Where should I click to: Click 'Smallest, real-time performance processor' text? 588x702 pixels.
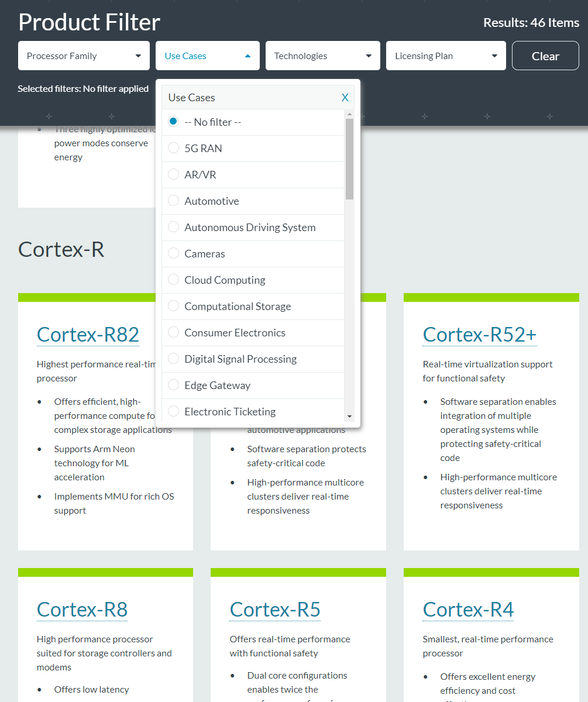click(487, 646)
